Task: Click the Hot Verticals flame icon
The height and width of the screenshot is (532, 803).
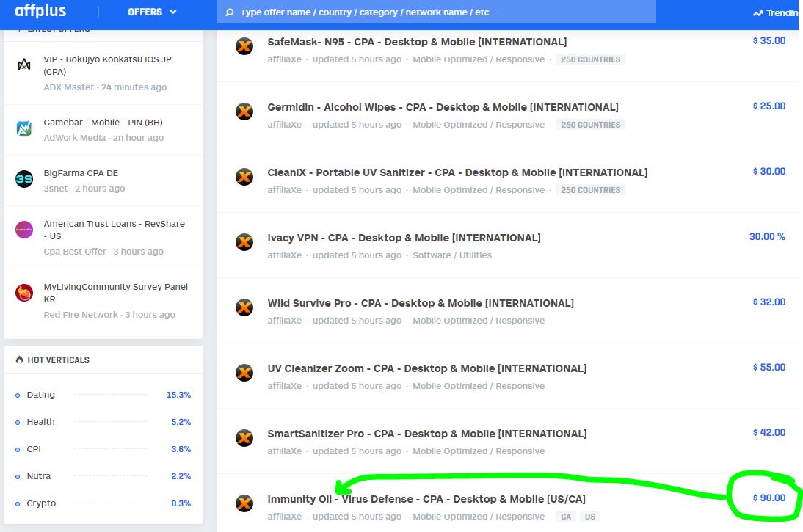Action: click(20, 360)
